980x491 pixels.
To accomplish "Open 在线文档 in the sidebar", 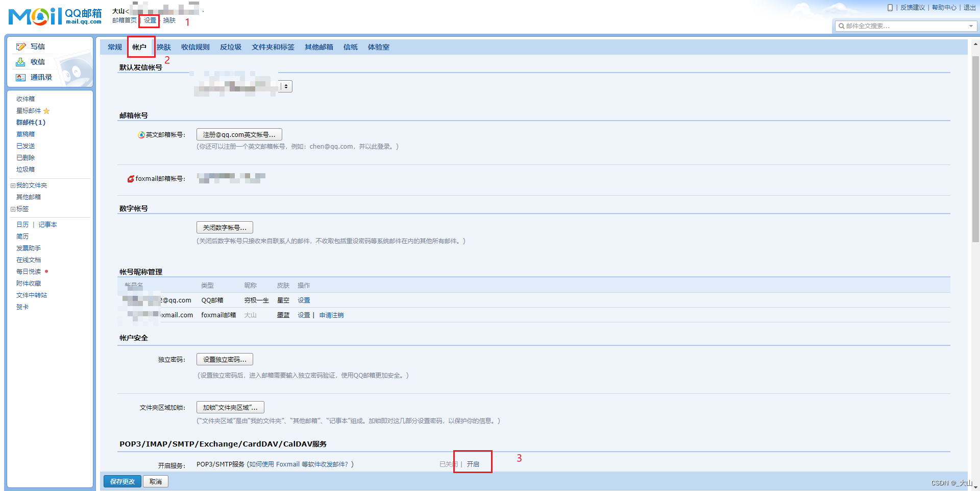I will click(x=29, y=260).
